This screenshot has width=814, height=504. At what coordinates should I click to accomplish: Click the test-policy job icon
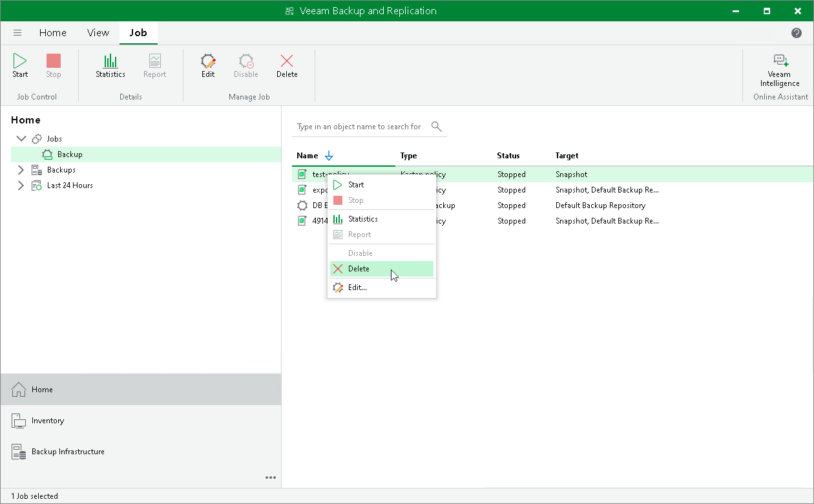(x=302, y=174)
